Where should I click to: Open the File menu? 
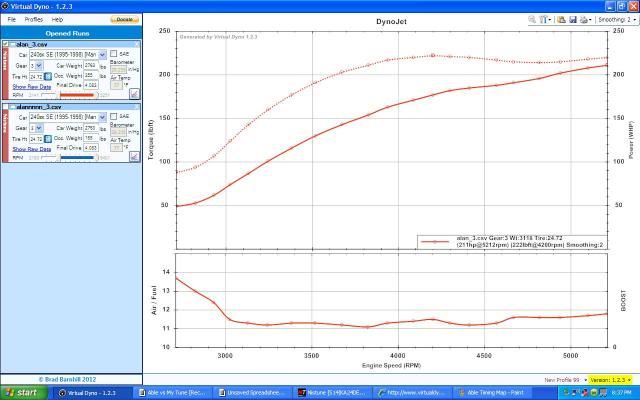click(x=12, y=19)
